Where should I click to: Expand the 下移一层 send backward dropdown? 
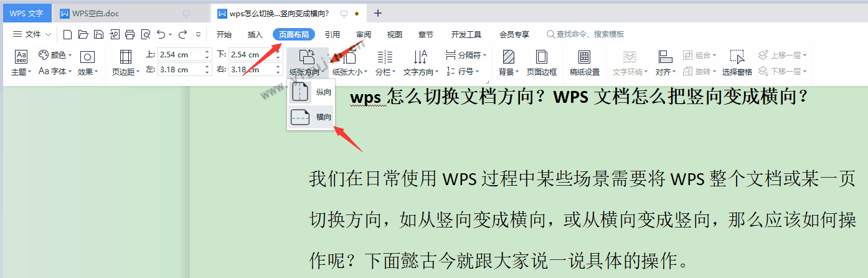pos(805,72)
